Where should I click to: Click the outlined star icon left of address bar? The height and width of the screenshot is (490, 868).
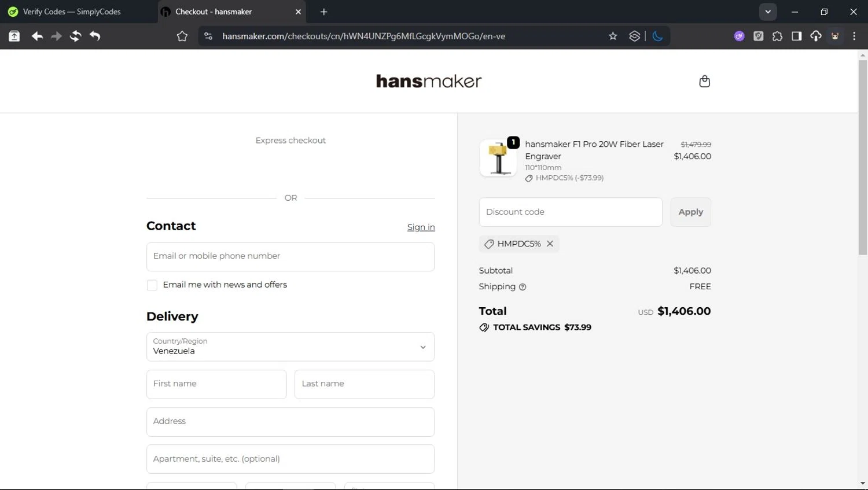pos(182,36)
